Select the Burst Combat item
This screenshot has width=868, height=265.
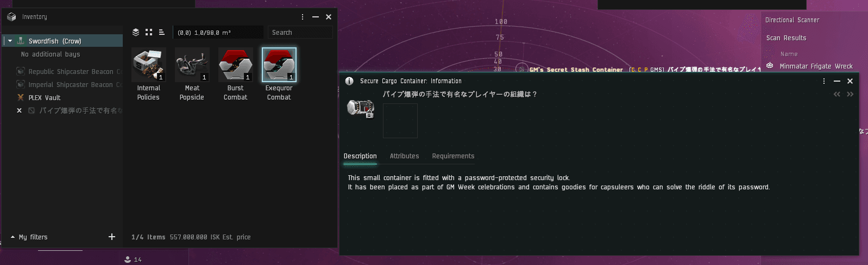235,75
